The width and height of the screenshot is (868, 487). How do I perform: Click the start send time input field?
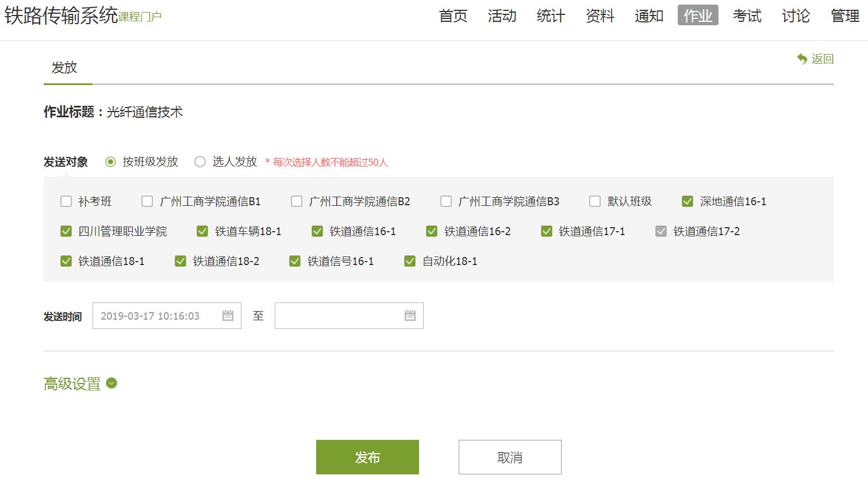[167, 316]
